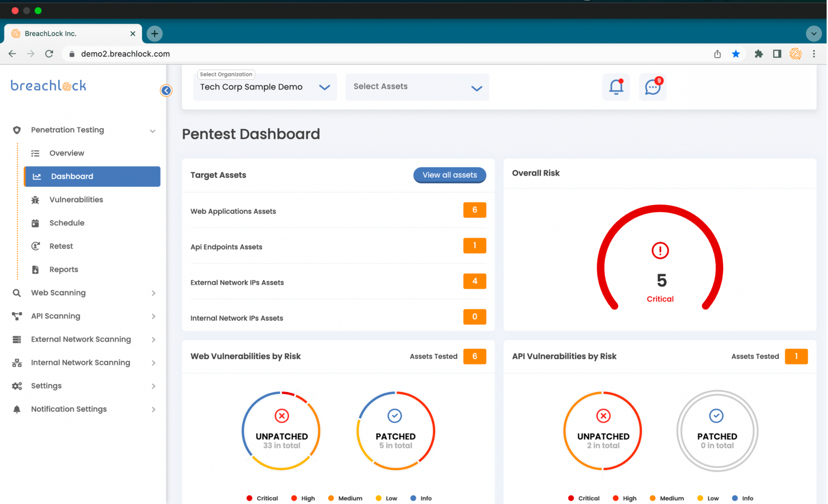The height and width of the screenshot is (504, 828).
Task: Click the notification bell icon
Action: [616, 87]
